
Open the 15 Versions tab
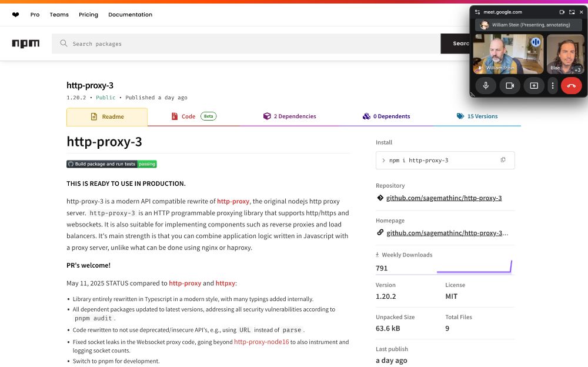[477, 116]
